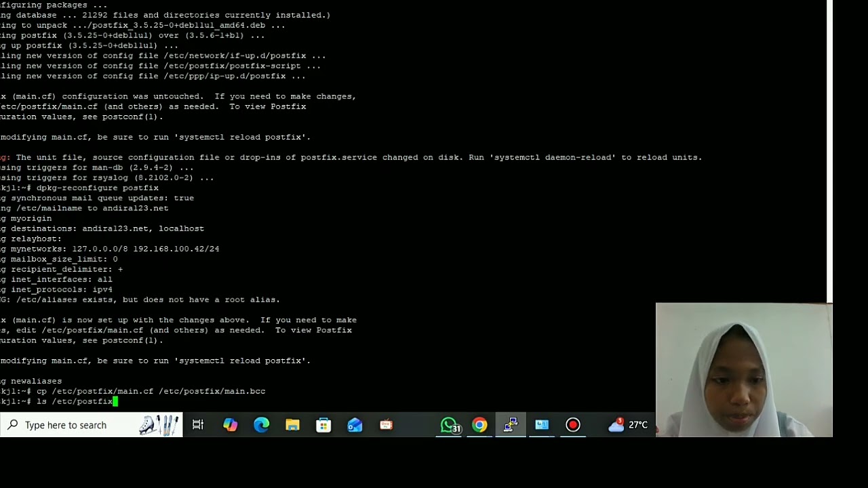The image size is (868, 488).
Task: Open the orange TV app icon
Action: pos(386,425)
